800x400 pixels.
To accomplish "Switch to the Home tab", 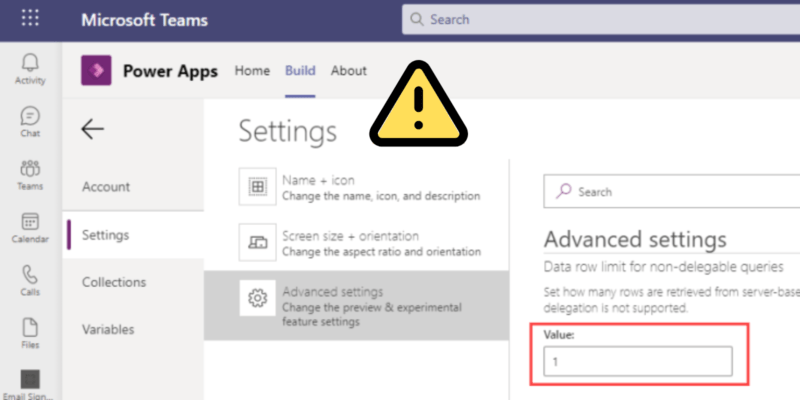I will pos(252,71).
